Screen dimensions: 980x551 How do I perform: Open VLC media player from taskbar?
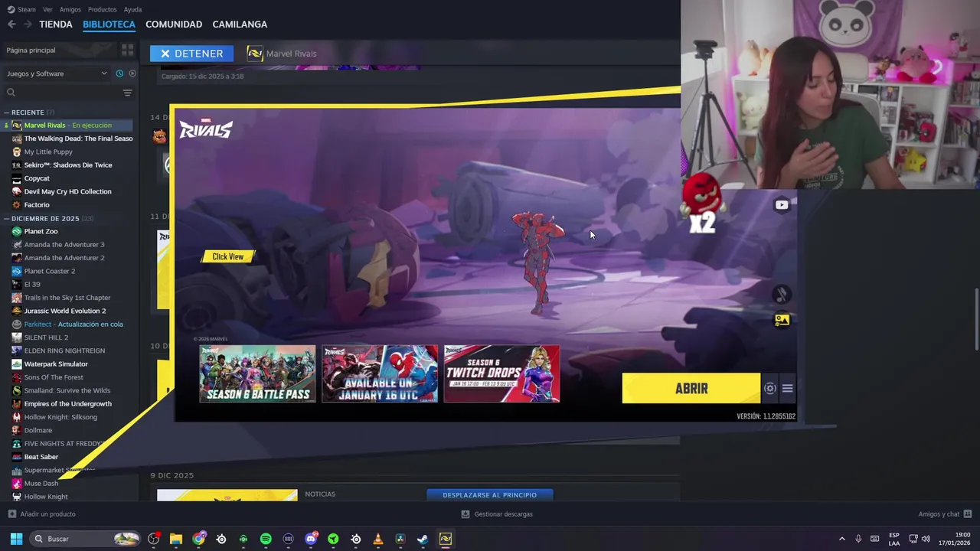[378, 539]
